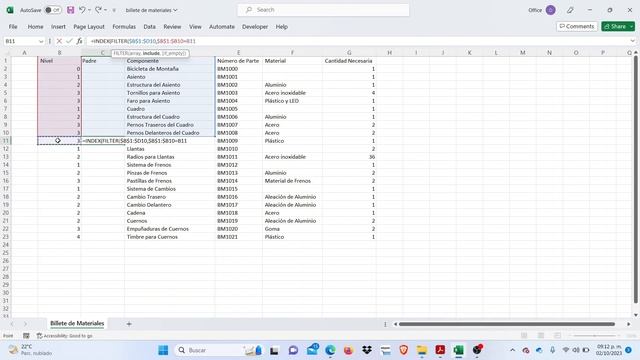Viewport: 640px width, 360px height.
Task: Open the Data tab
Action: click(x=149, y=27)
